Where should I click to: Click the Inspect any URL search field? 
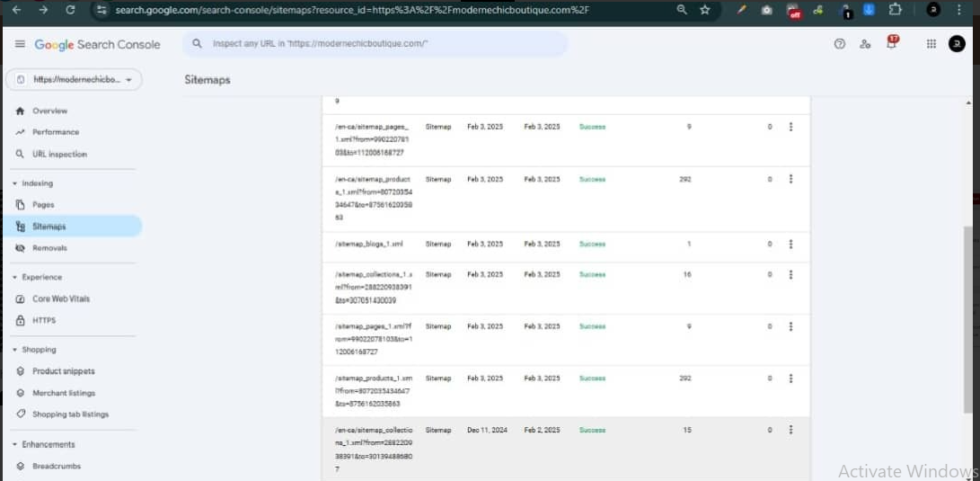[x=377, y=44]
